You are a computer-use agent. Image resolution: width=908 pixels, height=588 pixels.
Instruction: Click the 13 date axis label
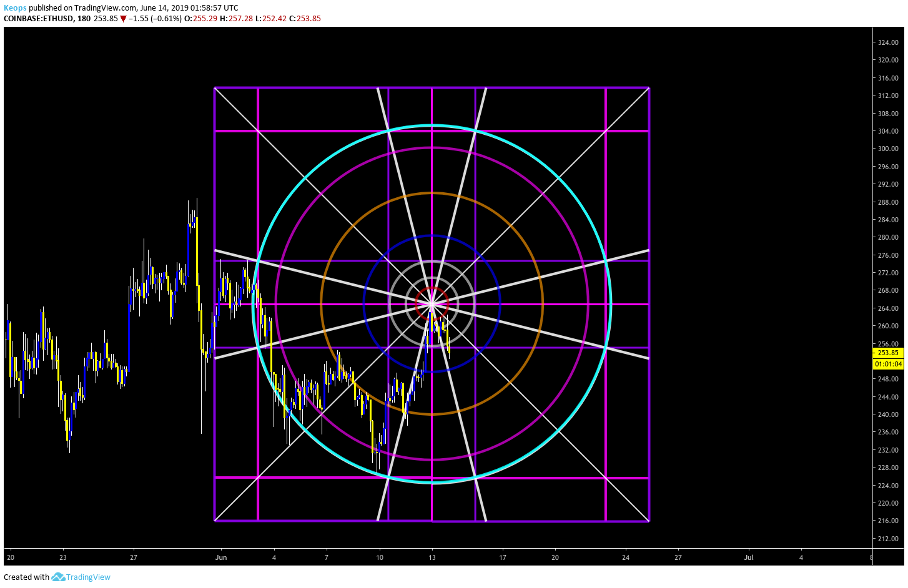(432, 557)
